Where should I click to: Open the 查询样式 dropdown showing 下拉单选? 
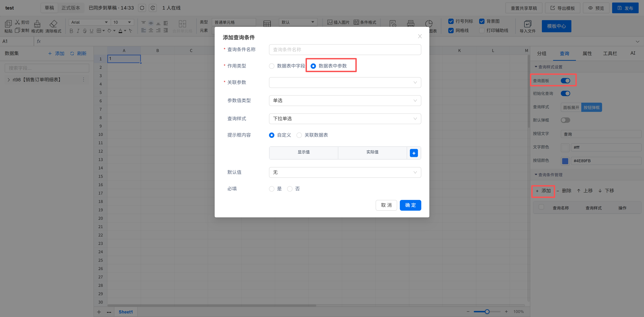pos(345,119)
